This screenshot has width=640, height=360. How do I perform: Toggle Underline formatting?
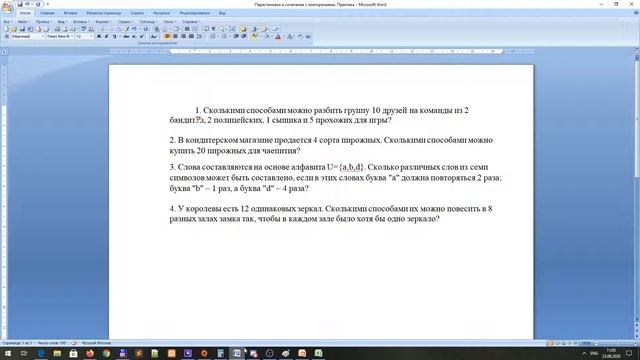[114, 36]
